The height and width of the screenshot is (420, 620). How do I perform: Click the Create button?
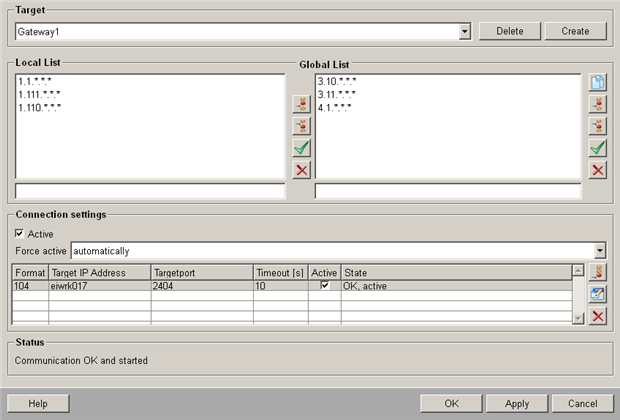point(575,32)
